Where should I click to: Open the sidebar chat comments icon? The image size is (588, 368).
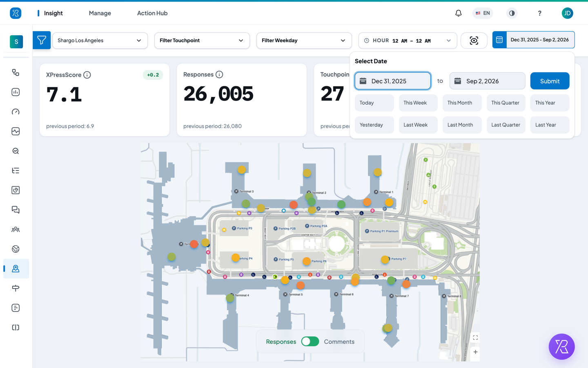tap(16, 210)
